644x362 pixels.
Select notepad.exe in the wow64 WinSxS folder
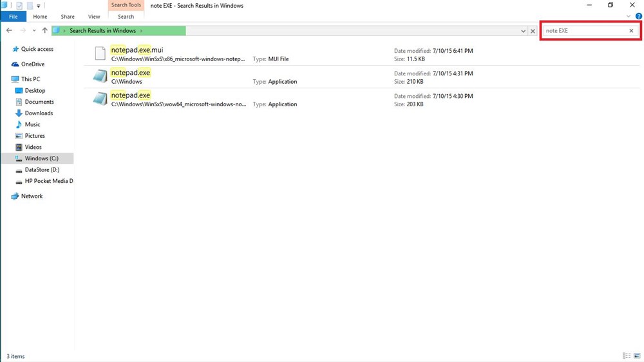(x=361, y=99)
